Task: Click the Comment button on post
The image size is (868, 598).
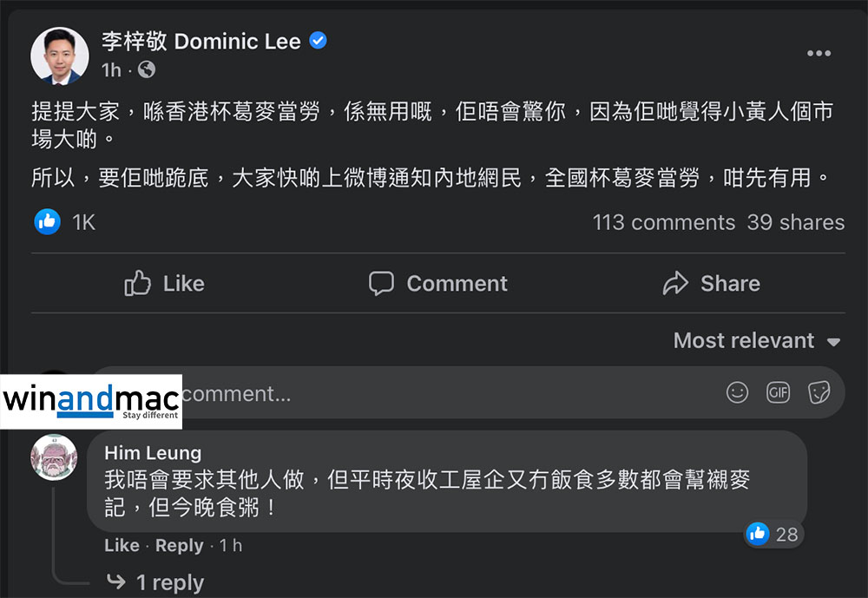Action: point(438,284)
